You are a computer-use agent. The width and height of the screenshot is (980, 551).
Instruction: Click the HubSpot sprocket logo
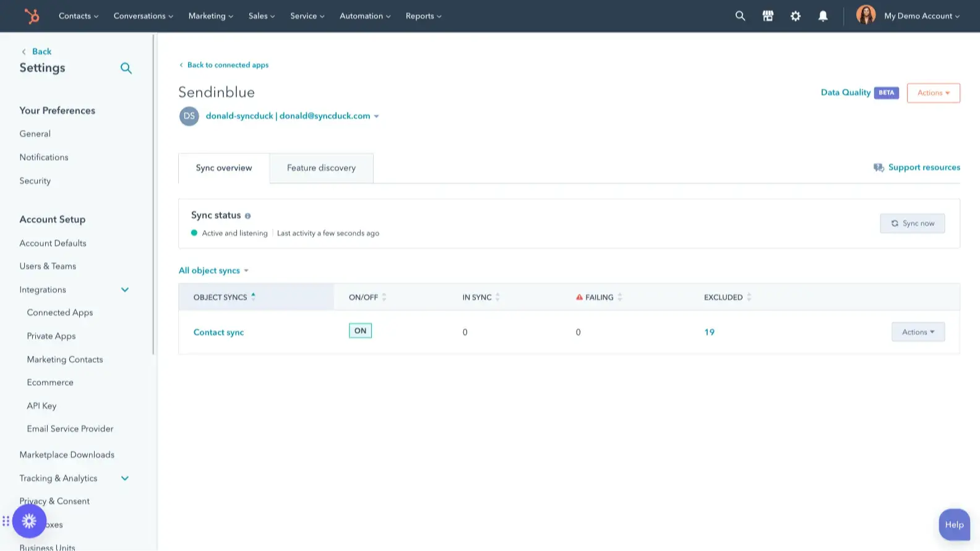click(32, 16)
